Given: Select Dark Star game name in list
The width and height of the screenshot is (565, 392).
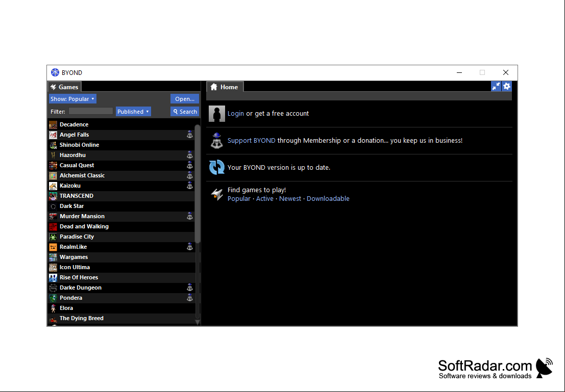Looking at the screenshot, I should (x=71, y=206).
